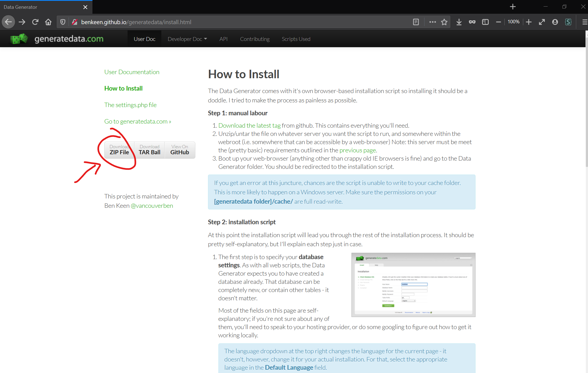Image resolution: width=588 pixels, height=373 pixels.
Task: Open 'Download the latest tag' link
Action: pyautogui.click(x=249, y=125)
